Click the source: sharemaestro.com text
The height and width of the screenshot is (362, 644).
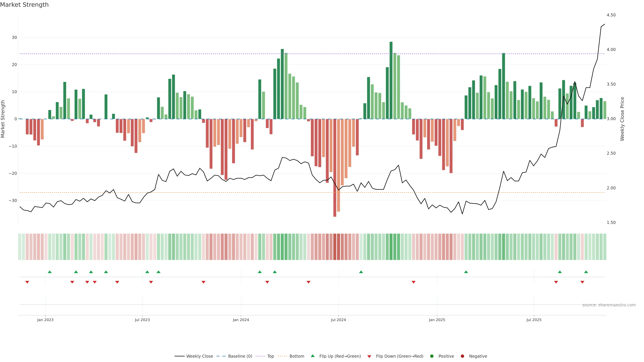coord(609,305)
